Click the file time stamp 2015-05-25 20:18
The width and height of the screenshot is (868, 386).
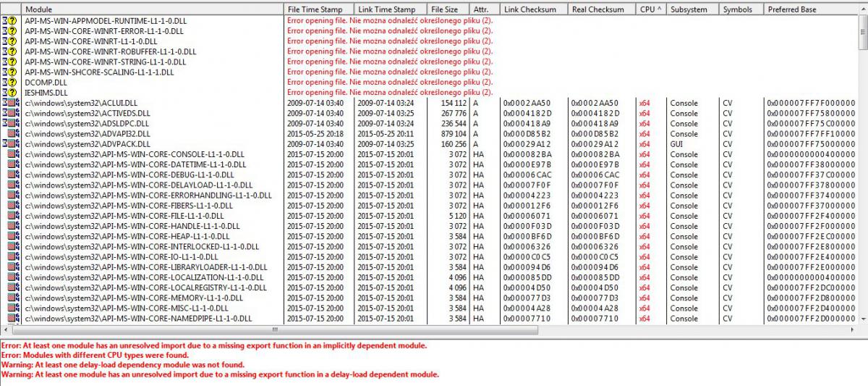pos(315,133)
